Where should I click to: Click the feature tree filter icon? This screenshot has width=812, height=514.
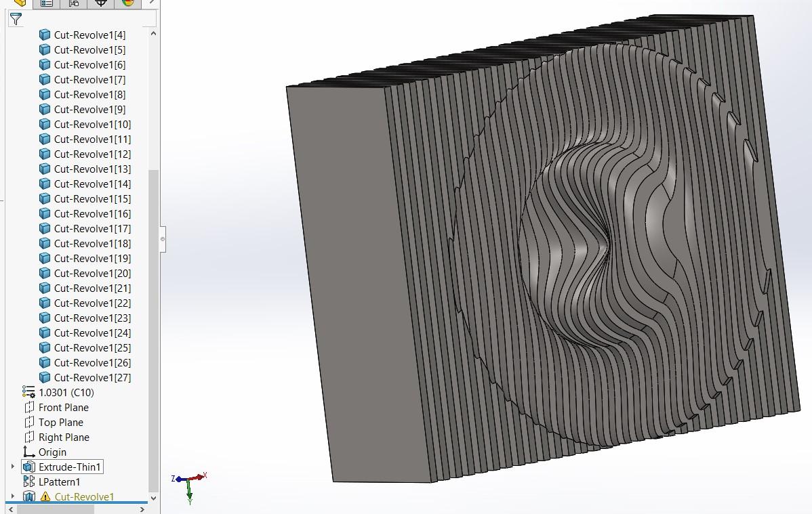(16, 18)
